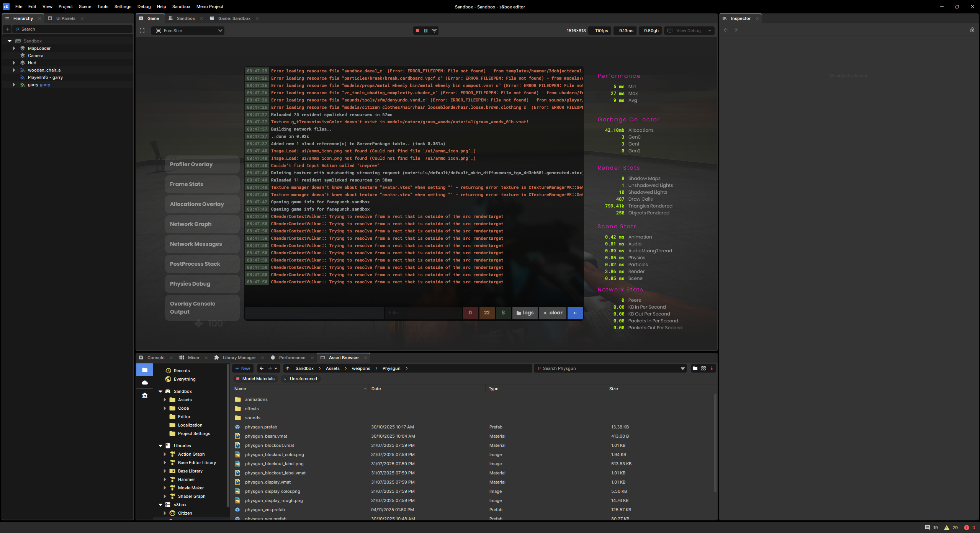980x533 pixels.
Task: Click the add object plus icon in Hierarchy
Action: click(7, 29)
